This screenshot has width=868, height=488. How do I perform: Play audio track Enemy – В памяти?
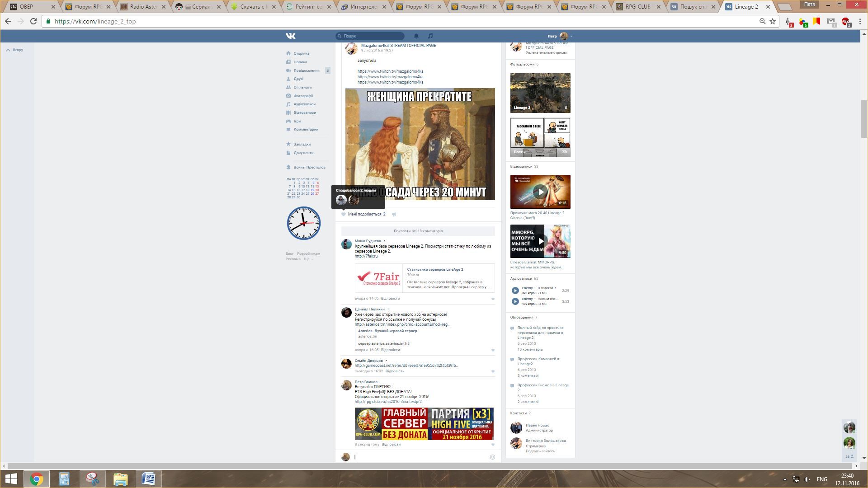coord(515,291)
